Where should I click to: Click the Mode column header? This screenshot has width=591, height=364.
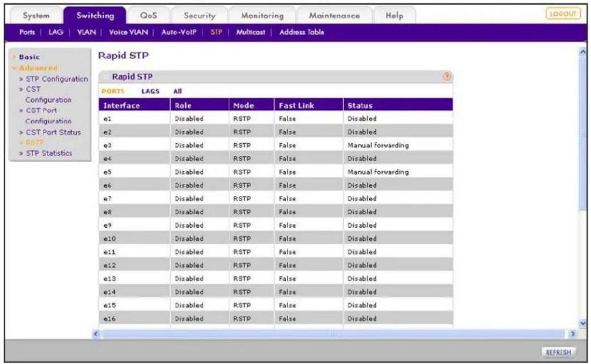pos(251,106)
